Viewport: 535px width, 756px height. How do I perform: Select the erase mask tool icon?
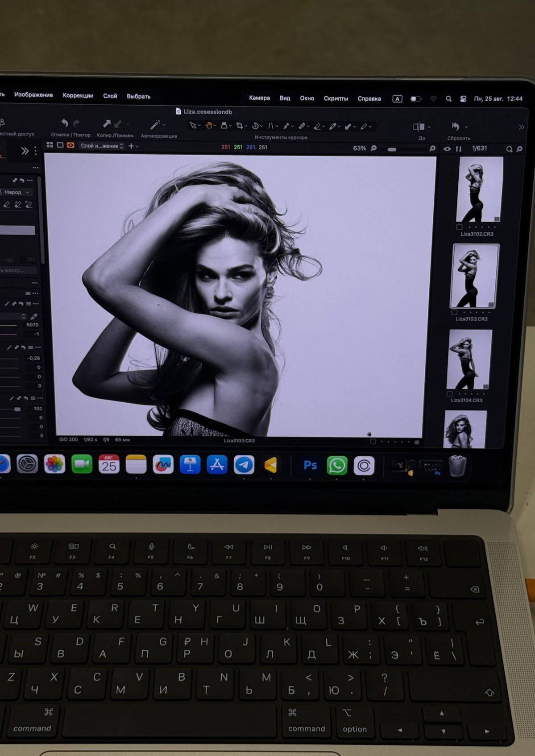click(7, 205)
